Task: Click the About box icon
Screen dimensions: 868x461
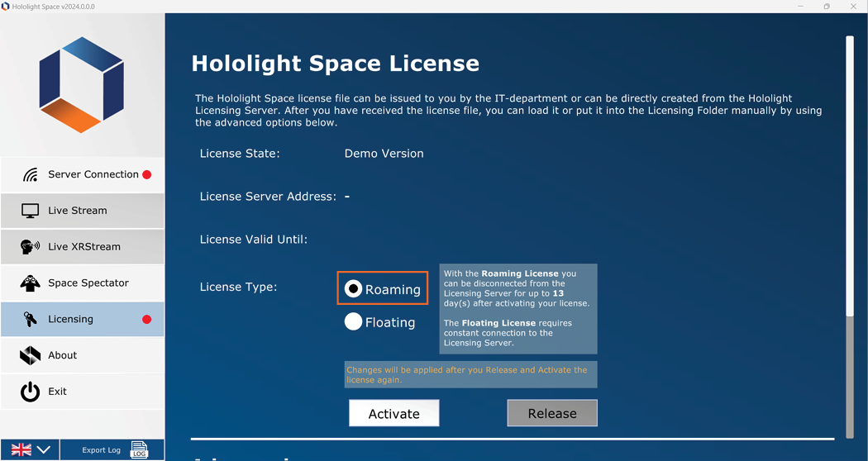Action: (x=30, y=355)
